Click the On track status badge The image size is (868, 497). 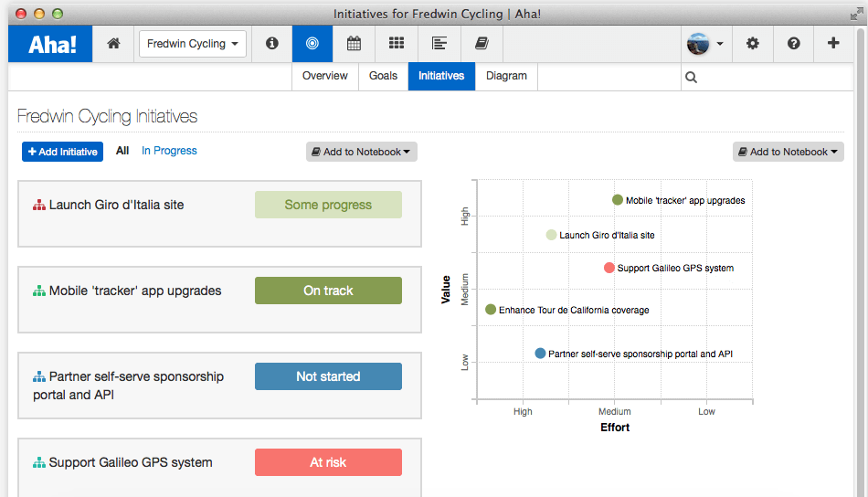(x=328, y=291)
